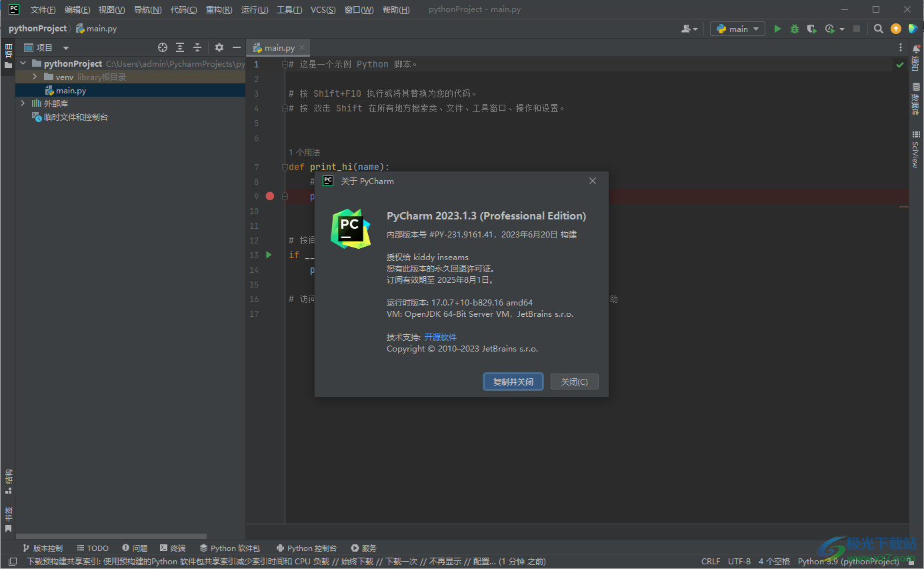Click the gutter at line number 10
Viewport: 924px width, 569px height.
tap(254, 211)
